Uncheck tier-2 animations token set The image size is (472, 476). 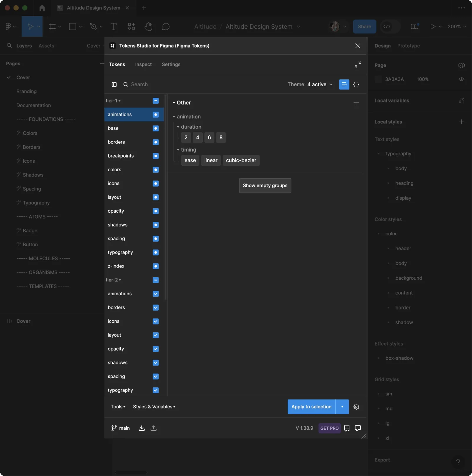(156, 294)
